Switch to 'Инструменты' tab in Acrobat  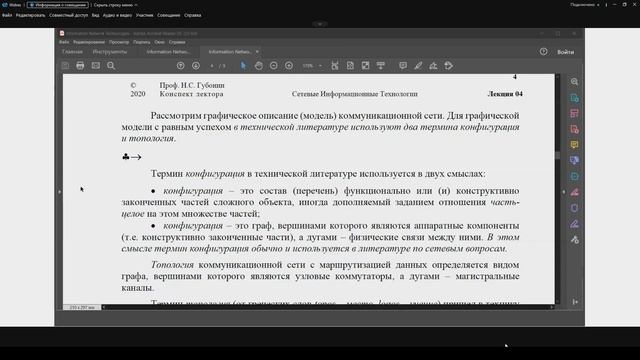click(109, 52)
